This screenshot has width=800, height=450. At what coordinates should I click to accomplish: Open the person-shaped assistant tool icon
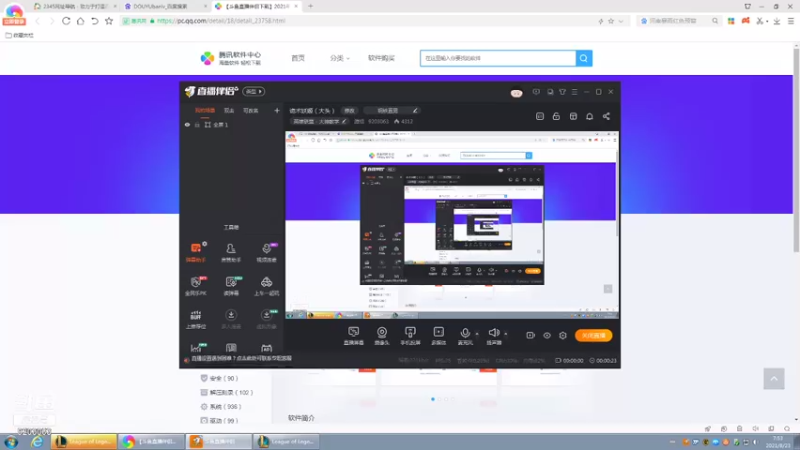[231, 253]
